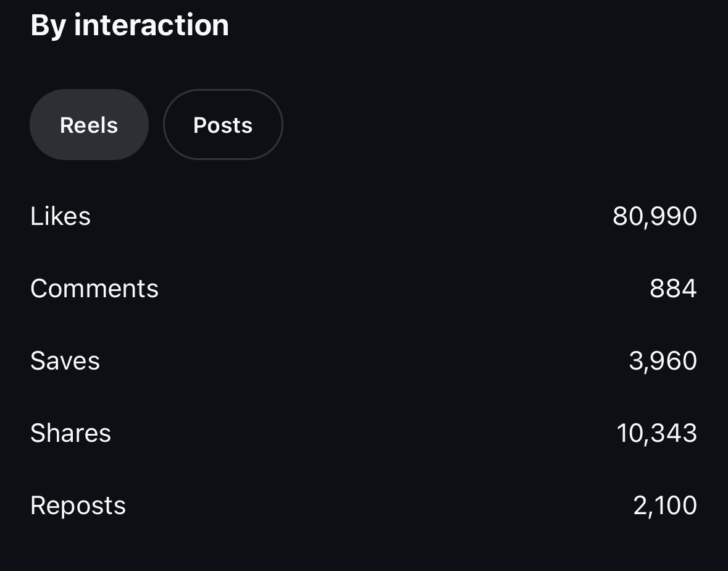Image resolution: width=728 pixels, height=571 pixels.
Task: Tap the Likes label
Action: click(61, 216)
